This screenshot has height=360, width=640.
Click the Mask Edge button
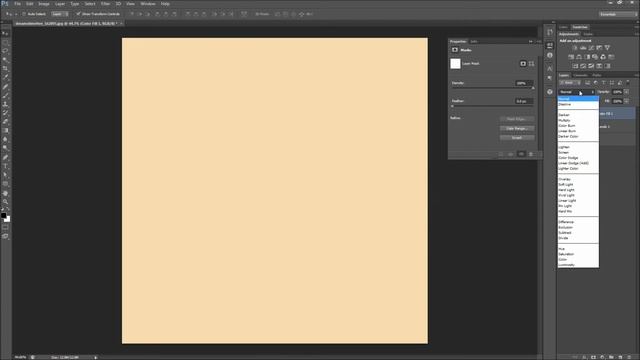point(517,119)
